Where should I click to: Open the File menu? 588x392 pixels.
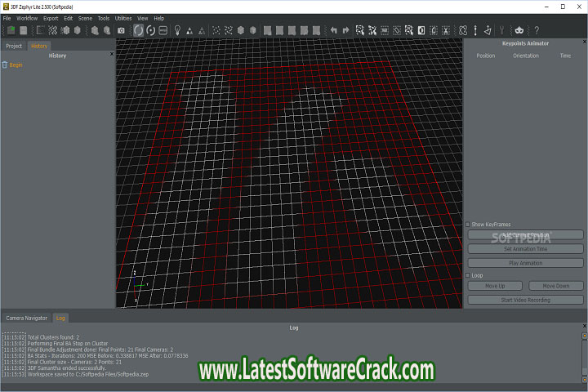click(x=7, y=18)
